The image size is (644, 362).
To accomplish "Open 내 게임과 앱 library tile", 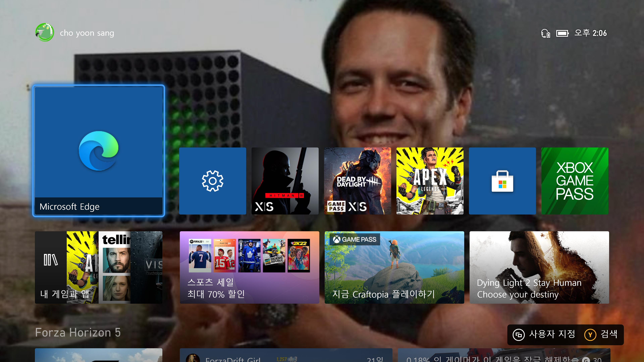I will (x=98, y=267).
